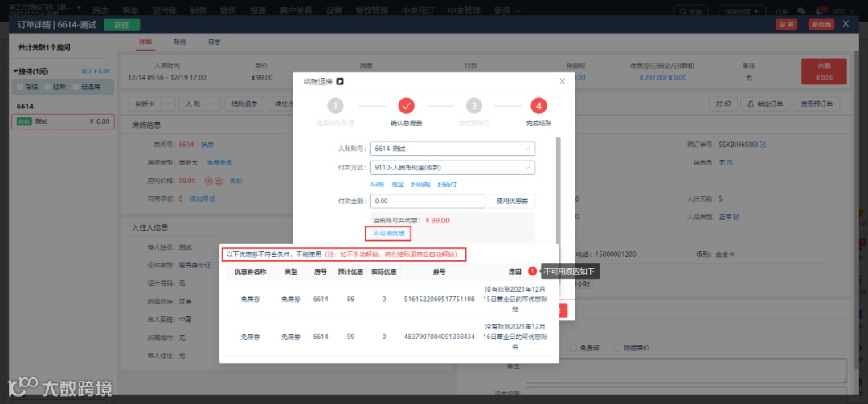Viewport: 868px width, 404px height.
Task: Toggle the 在住 filter checkbox
Action: [x=20, y=87]
